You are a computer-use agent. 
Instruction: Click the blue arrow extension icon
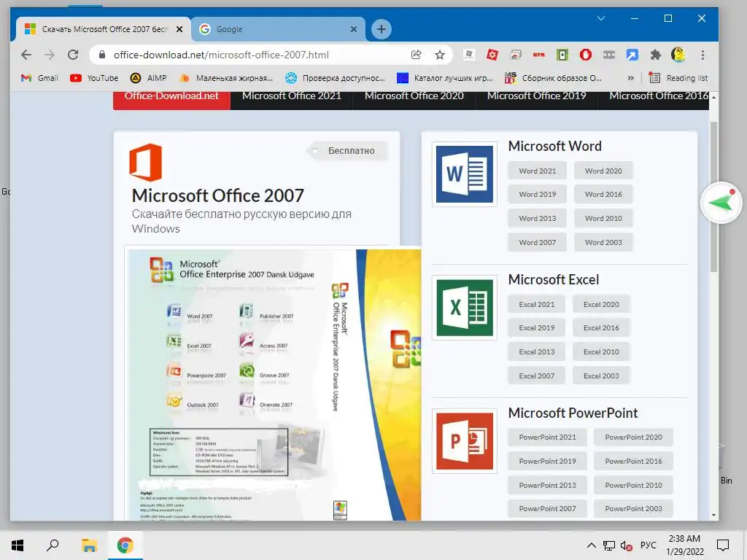[x=632, y=55]
